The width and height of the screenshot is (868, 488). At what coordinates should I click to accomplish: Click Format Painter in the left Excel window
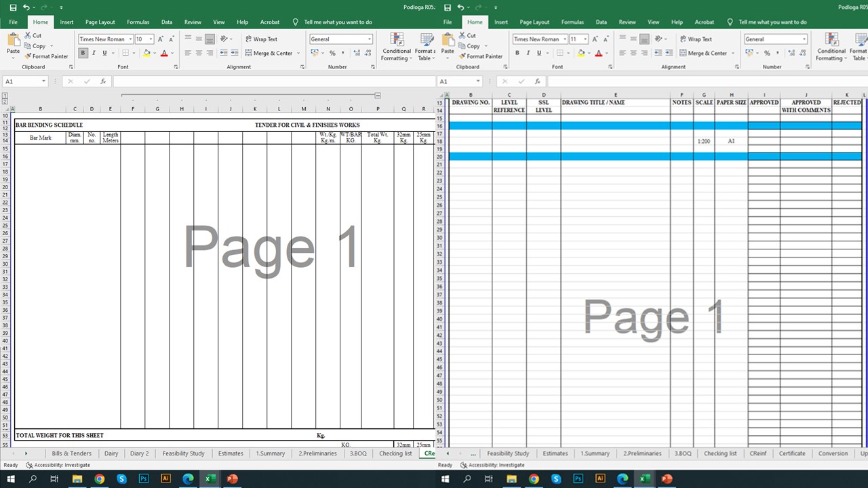(46, 56)
